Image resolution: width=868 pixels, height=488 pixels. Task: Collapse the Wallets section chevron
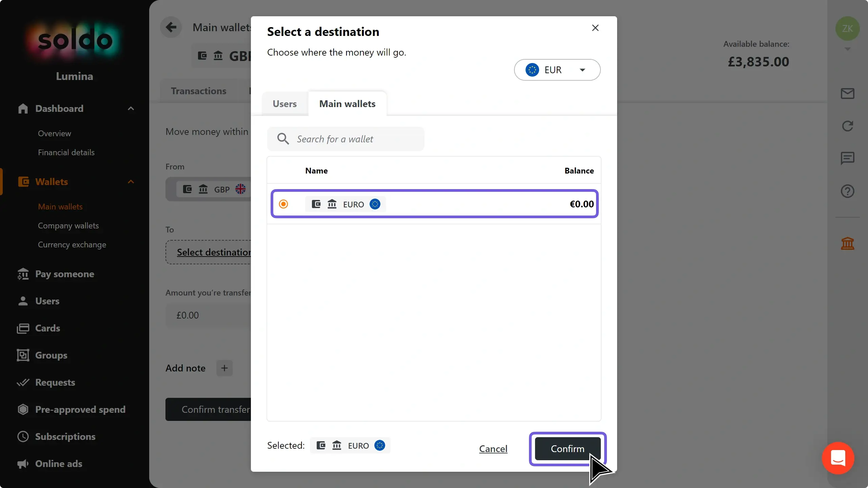point(131,182)
